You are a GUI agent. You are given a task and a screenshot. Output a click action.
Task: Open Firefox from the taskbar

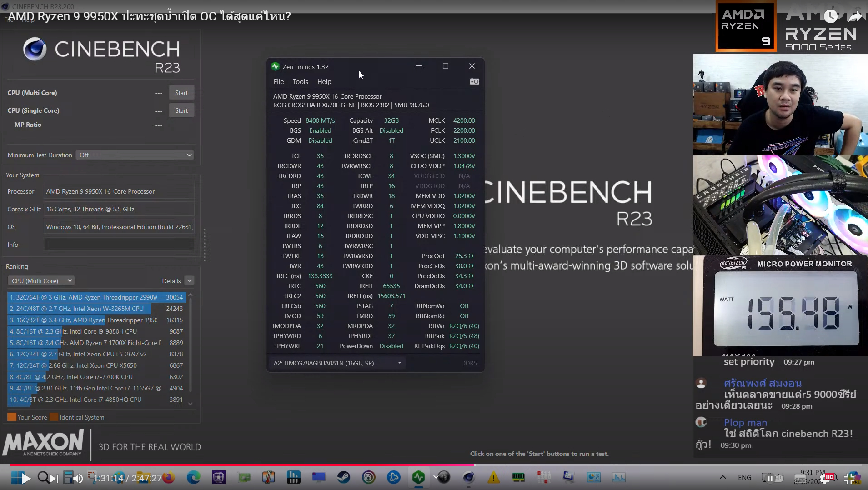pyautogui.click(x=169, y=477)
